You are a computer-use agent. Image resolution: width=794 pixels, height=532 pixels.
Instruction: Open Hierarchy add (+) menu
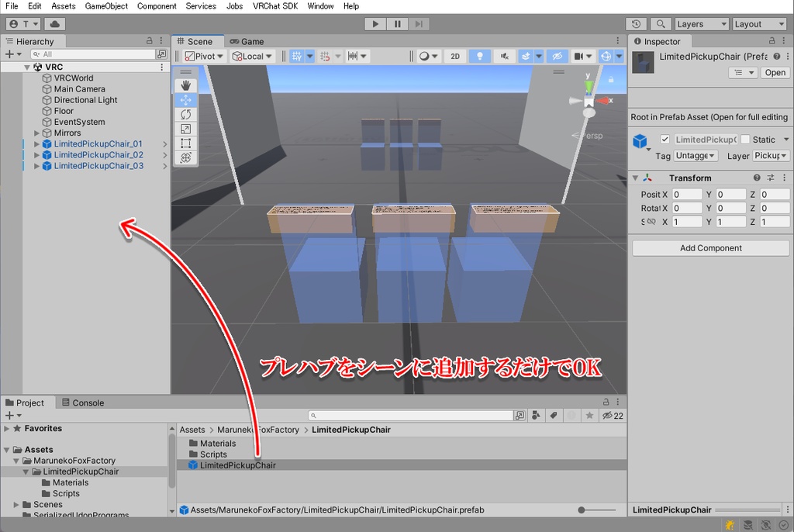[x=12, y=54]
